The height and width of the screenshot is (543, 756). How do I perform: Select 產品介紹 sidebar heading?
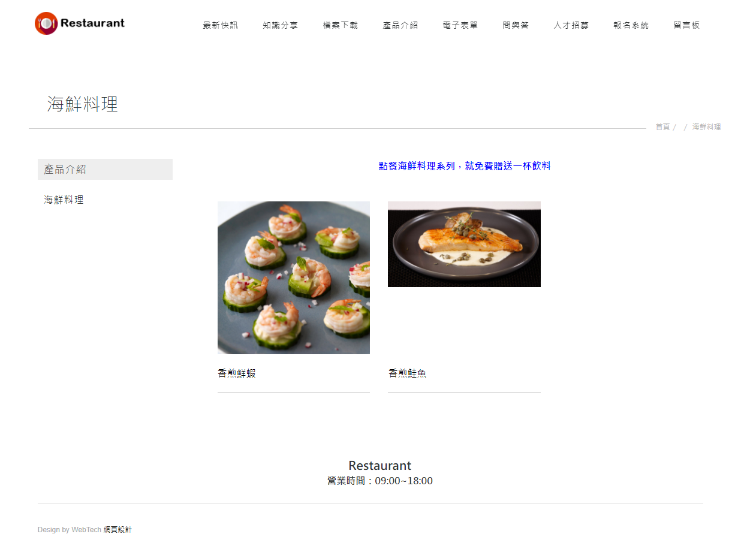pos(105,169)
